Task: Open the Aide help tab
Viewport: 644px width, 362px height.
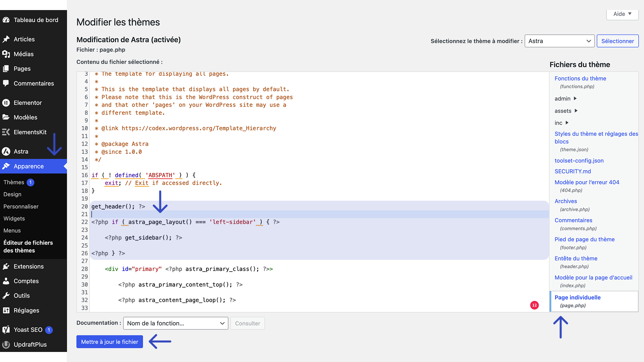Action: point(622,14)
